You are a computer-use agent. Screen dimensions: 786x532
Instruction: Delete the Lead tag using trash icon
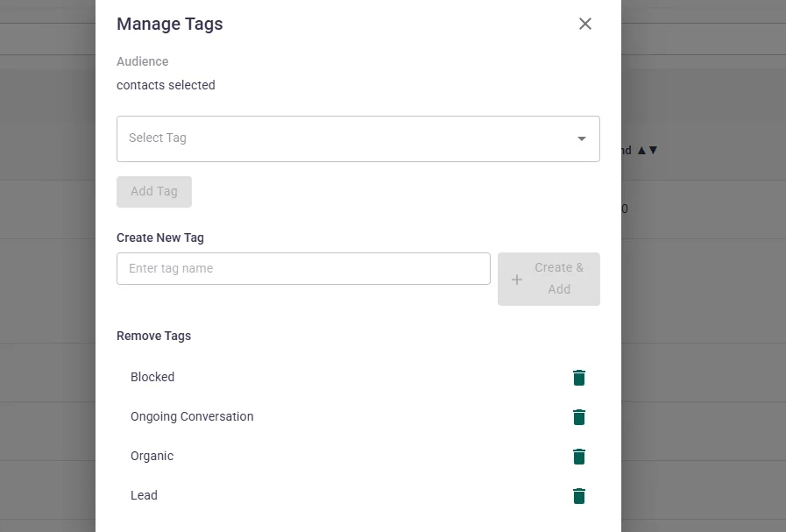point(579,496)
